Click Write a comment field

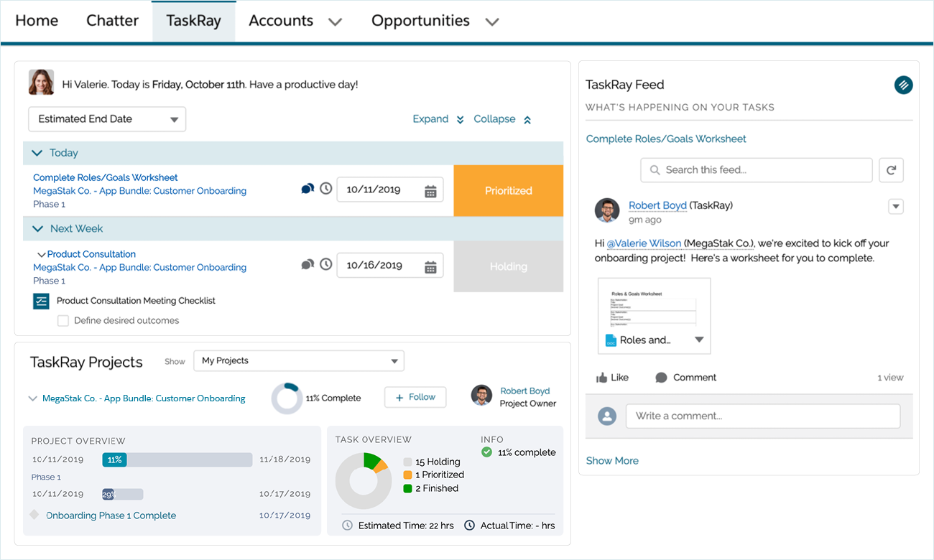(763, 416)
